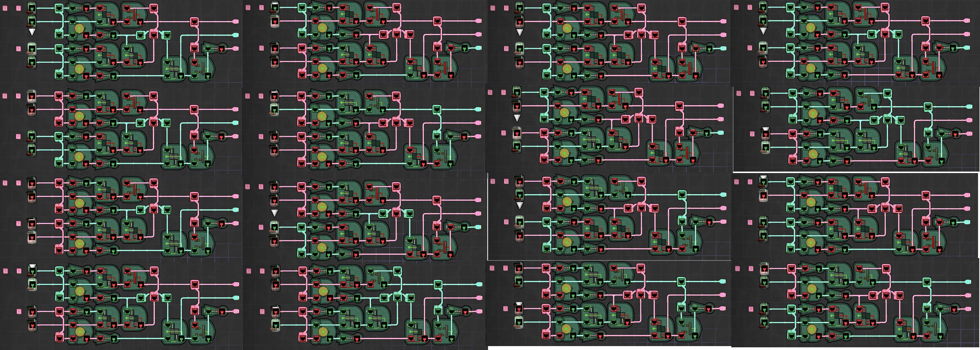980x350 pixels.
Task: Click white arrow marker in third row's second circuit
Action: coord(274,213)
